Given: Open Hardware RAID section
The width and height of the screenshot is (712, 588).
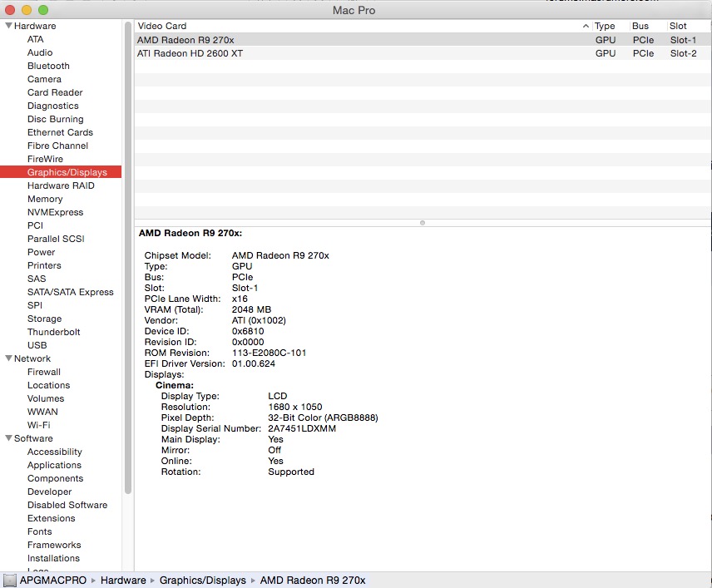Looking at the screenshot, I should [x=61, y=185].
